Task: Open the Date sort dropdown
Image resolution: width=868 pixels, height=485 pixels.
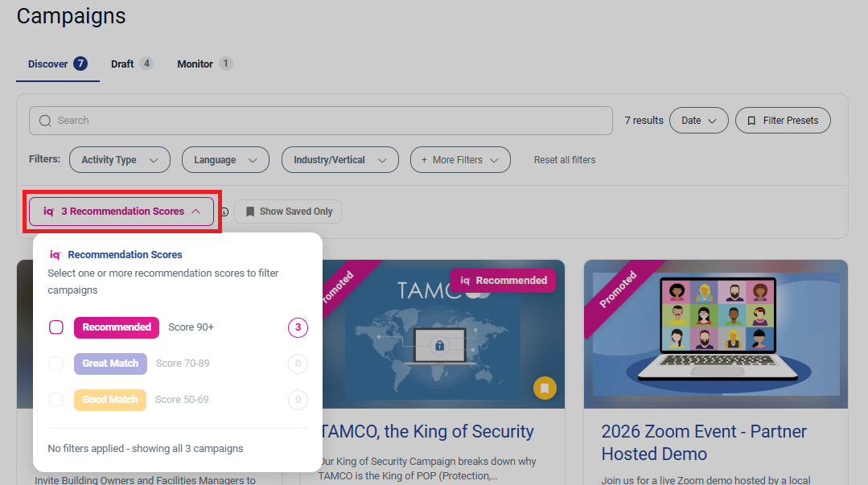Action: (698, 121)
